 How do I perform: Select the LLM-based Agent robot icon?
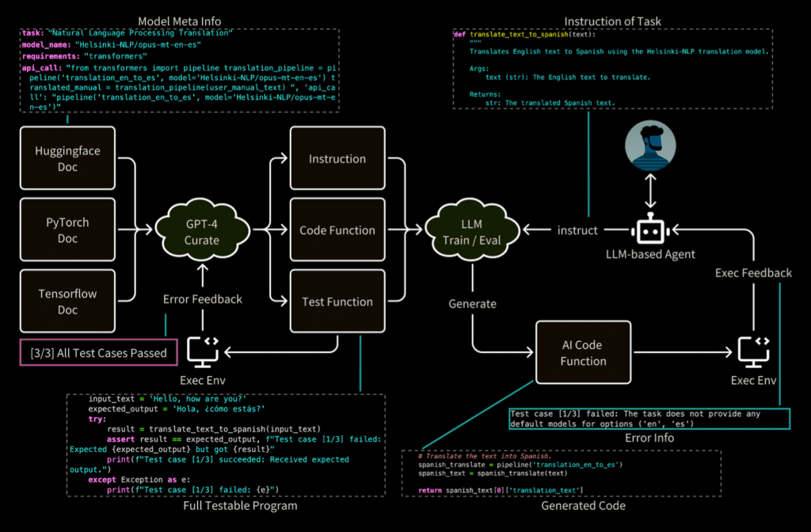[x=649, y=231]
